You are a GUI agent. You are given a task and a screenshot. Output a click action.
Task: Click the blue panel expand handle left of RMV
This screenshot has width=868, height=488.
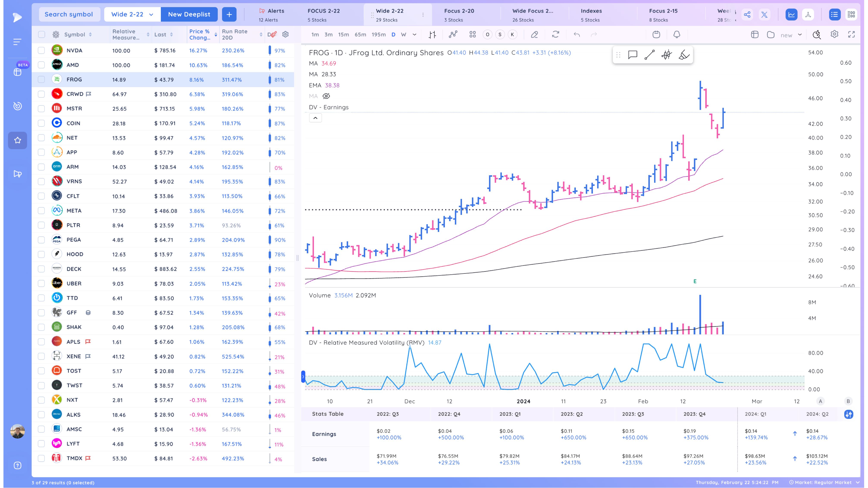[303, 377]
